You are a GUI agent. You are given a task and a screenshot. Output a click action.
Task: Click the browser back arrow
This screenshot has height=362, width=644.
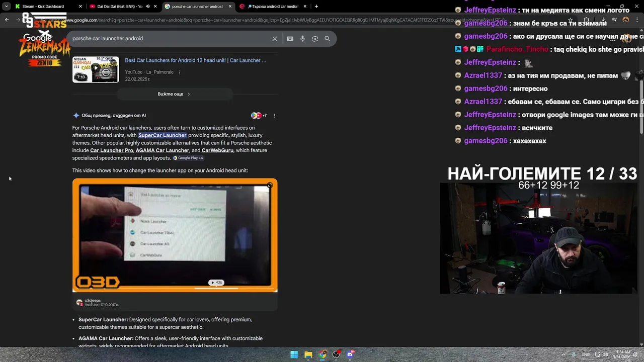pos(7,20)
